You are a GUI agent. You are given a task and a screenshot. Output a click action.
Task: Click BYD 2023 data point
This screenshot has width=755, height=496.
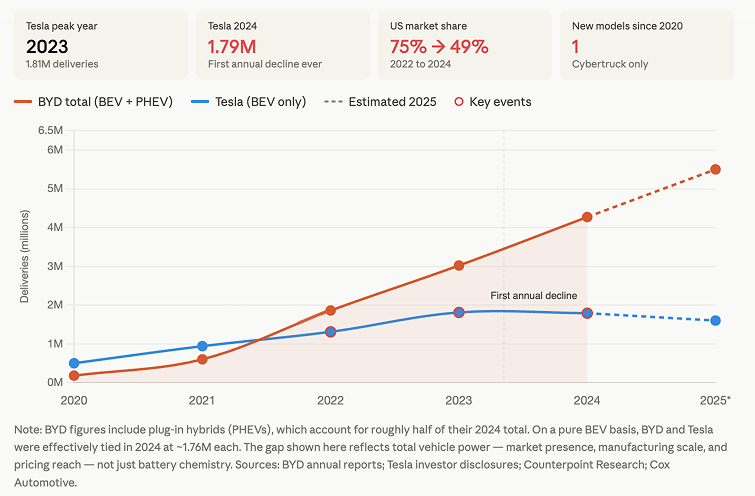pos(459,266)
